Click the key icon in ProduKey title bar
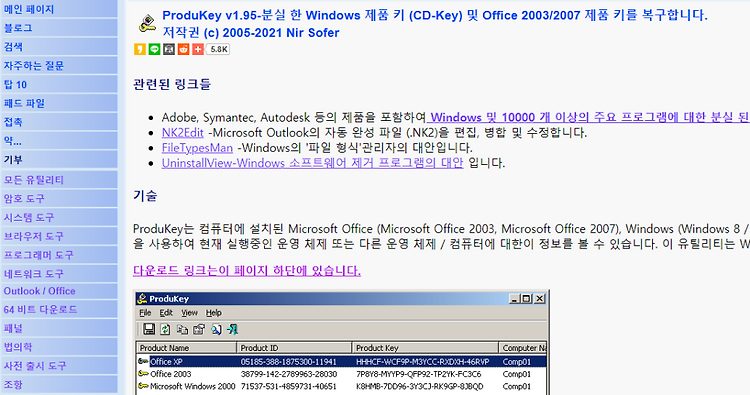 [x=142, y=299]
